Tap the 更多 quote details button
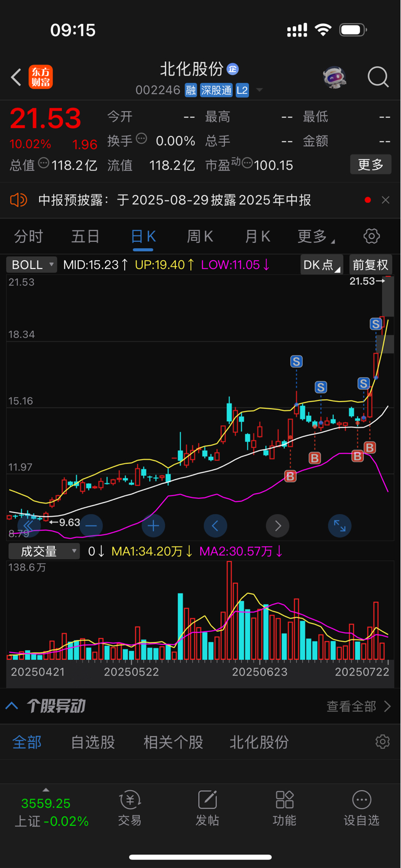Screen dimensions: 401x868 pyautogui.click(x=371, y=165)
